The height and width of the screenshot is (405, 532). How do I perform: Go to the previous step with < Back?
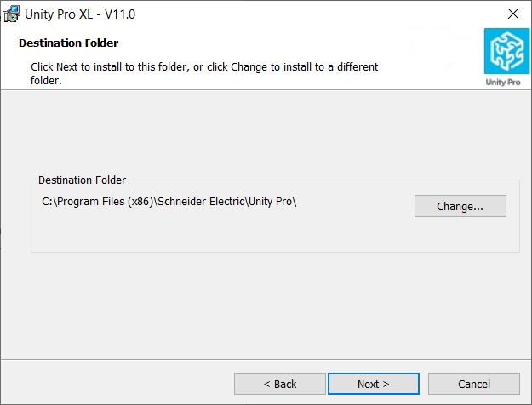280,384
